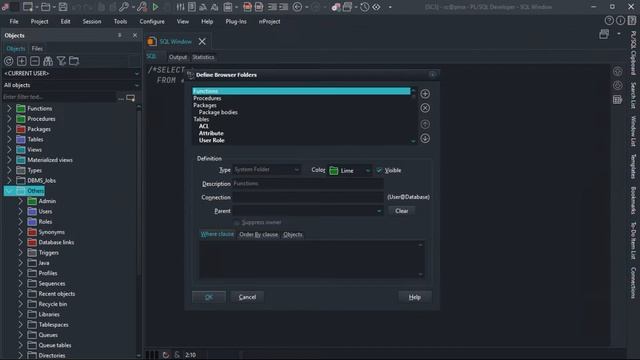Close the SQL Window tab
Image resolution: width=640 pixels, height=360 pixels.
(x=202, y=42)
